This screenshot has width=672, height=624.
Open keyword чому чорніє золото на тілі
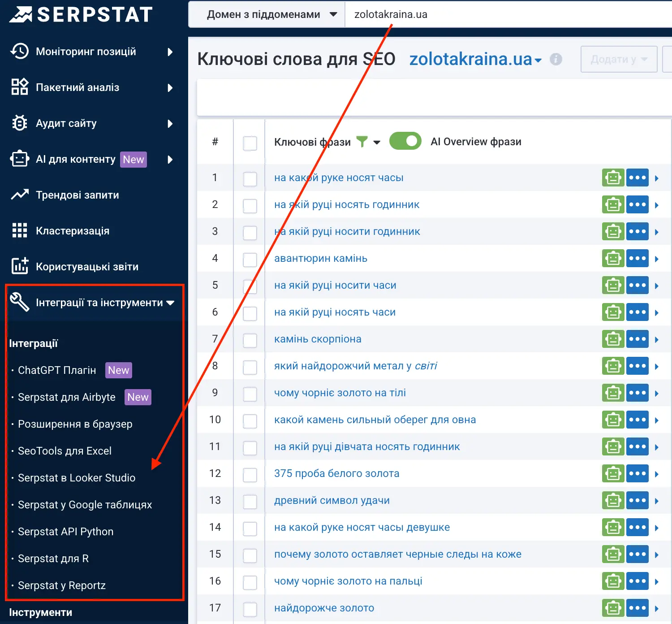pyautogui.click(x=340, y=393)
